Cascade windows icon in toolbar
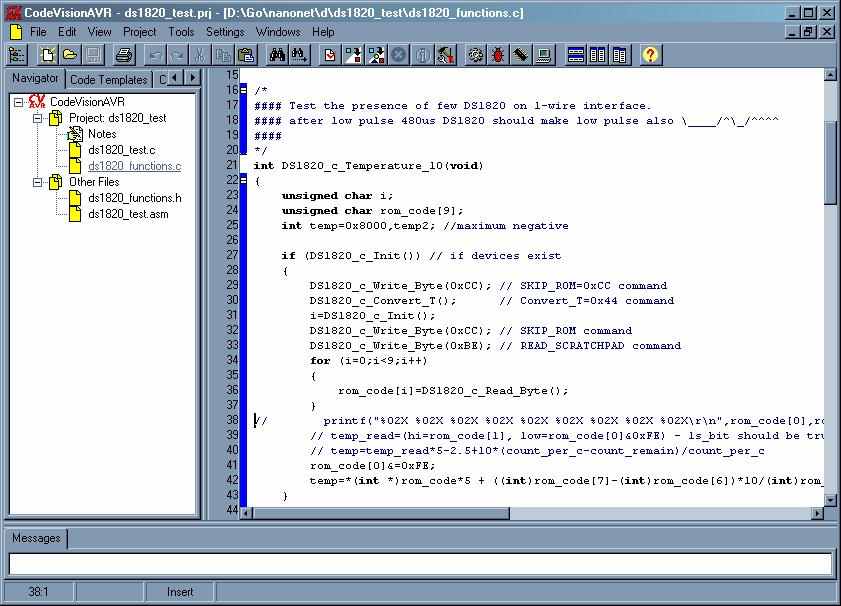 pyautogui.click(x=619, y=55)
